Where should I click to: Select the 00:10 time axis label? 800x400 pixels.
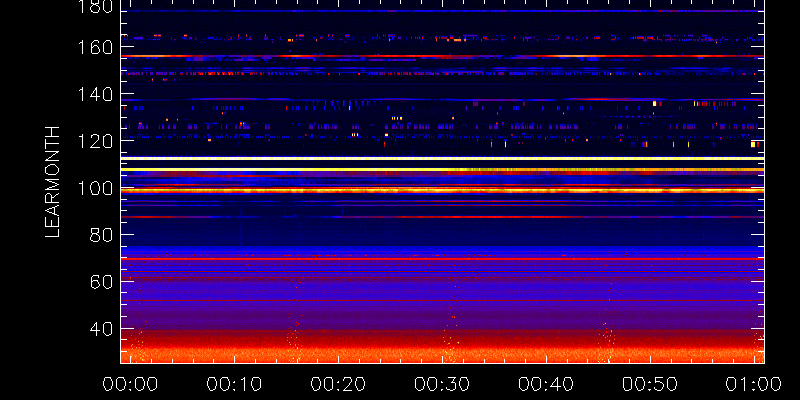click(234, 384)
